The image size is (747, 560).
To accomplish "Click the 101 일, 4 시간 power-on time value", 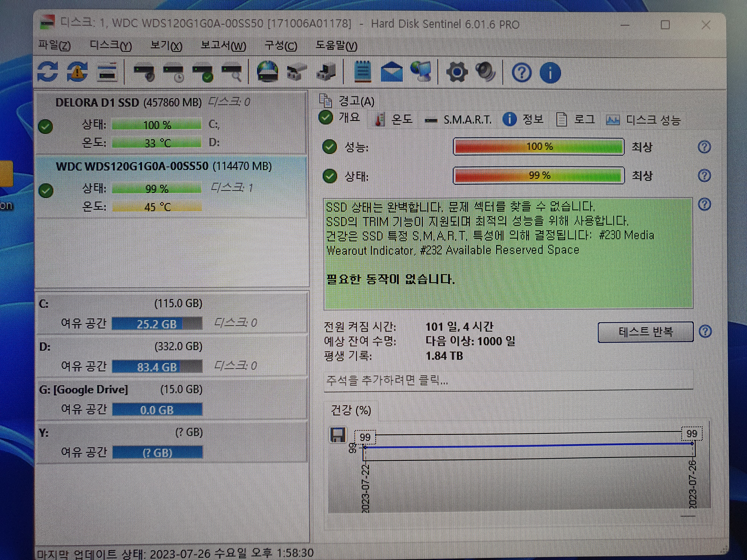I will pos(459,326).
